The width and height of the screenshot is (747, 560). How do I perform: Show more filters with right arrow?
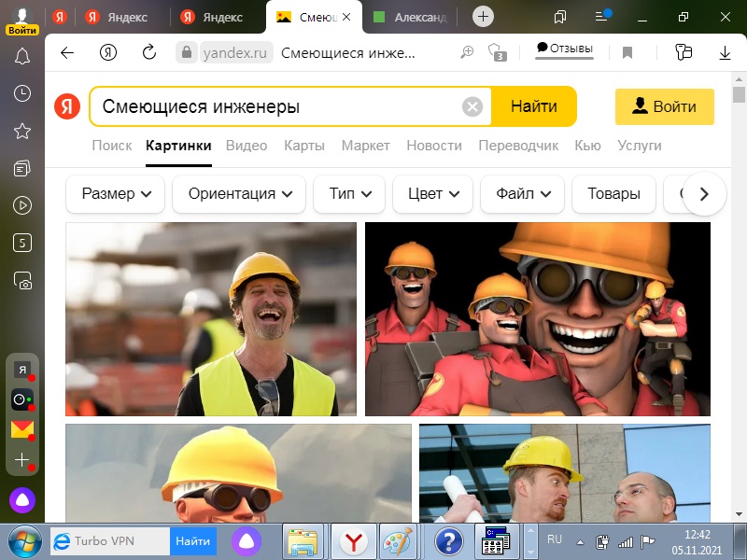[x=704, y=194]
